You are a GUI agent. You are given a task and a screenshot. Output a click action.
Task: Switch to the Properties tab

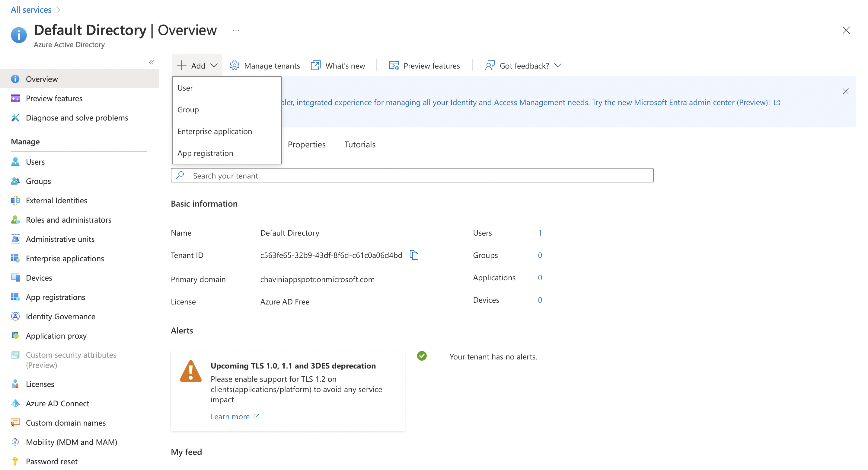coord(306,144)
